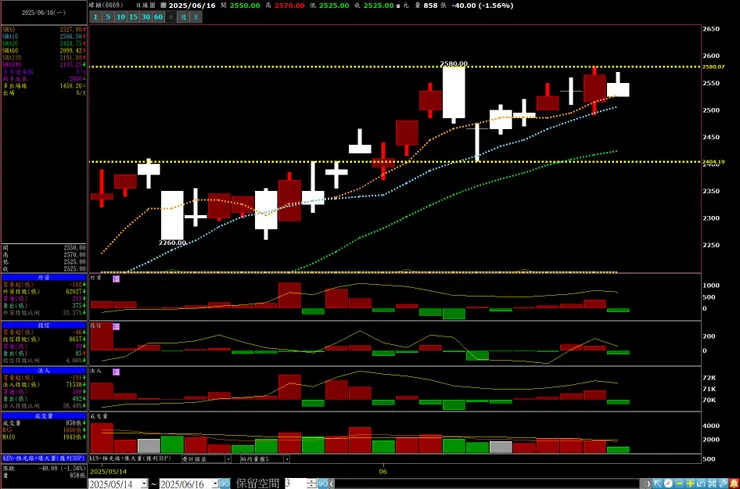The width and height of the screenshot is (740, 489).
Task: Click the purple settings icon in the 外資 panel
Action: 116,279
